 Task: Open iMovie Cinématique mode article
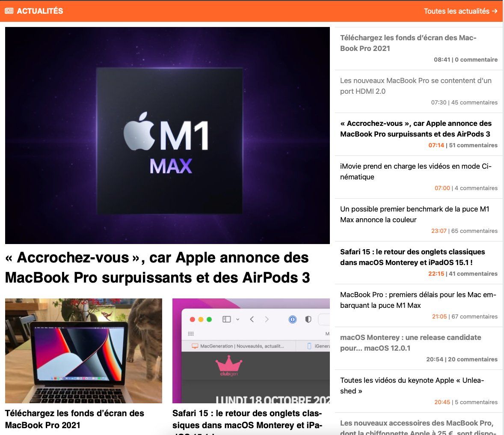(415, 171)
